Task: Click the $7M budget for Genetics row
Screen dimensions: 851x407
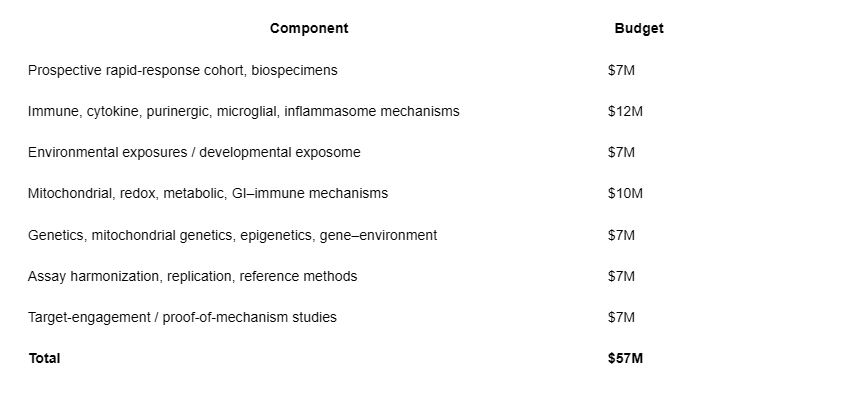Action: (621, 236)
